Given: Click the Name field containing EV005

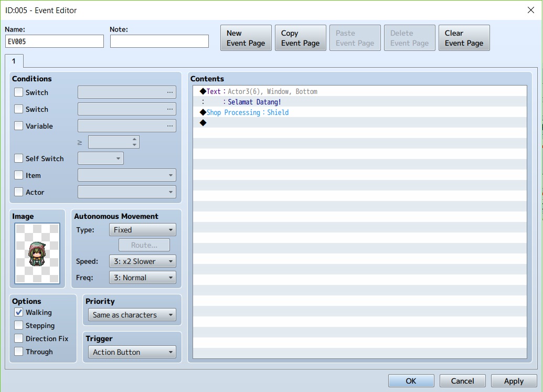Looking at the screenshot, I should point(55,41).
